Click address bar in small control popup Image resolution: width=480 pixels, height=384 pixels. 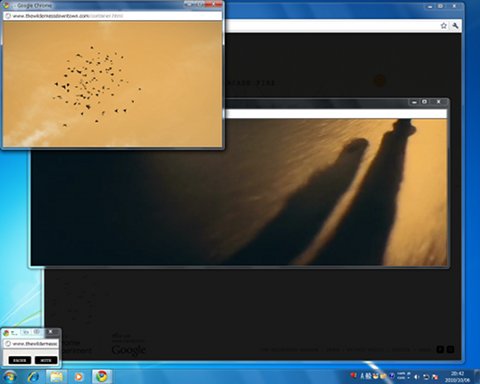[x=31, y=344]
